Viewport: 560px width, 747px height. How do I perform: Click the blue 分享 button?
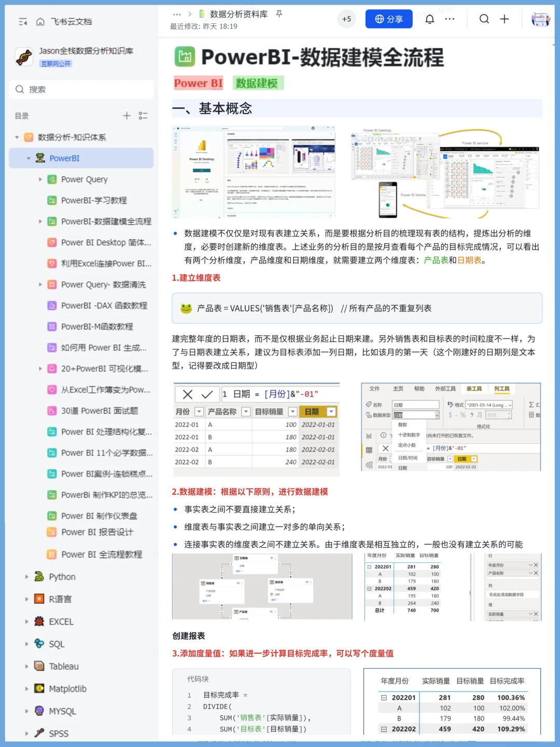tap(389, 19)
